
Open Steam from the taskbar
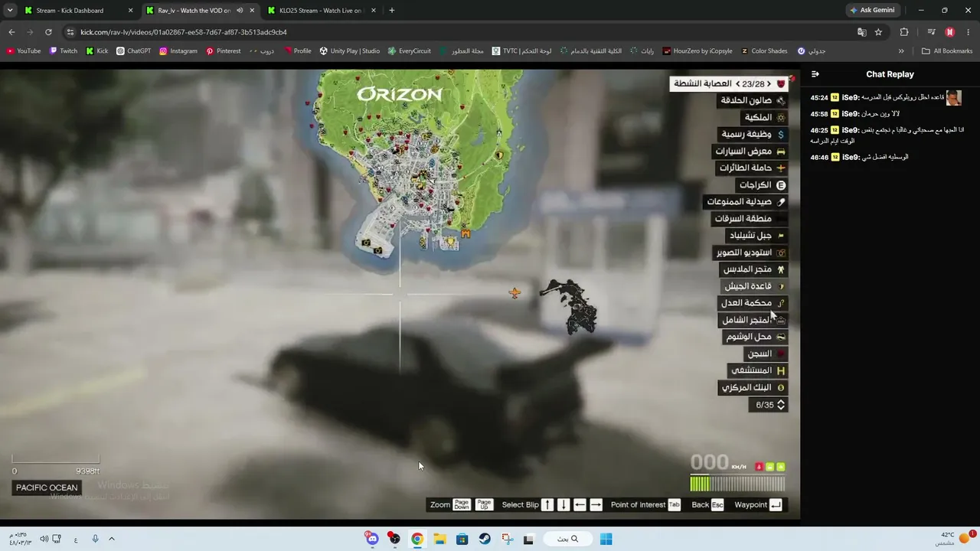(x=485, y=539)
